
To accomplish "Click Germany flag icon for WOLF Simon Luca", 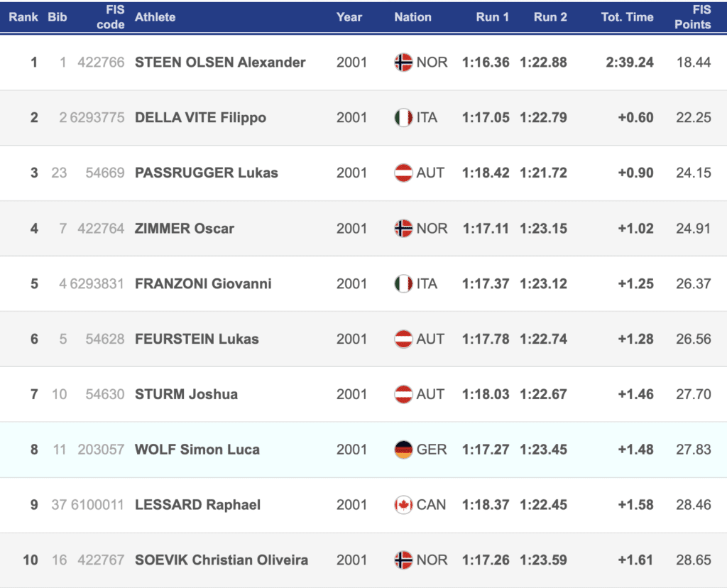I will [x=403, y=450].
